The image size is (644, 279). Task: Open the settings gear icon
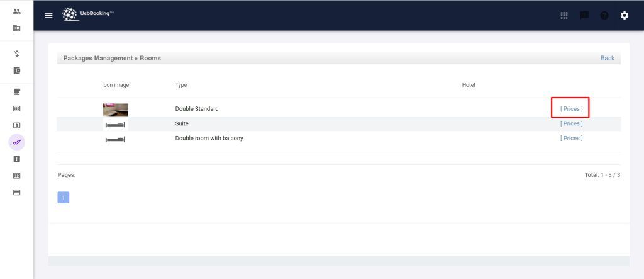click(625, 15)
